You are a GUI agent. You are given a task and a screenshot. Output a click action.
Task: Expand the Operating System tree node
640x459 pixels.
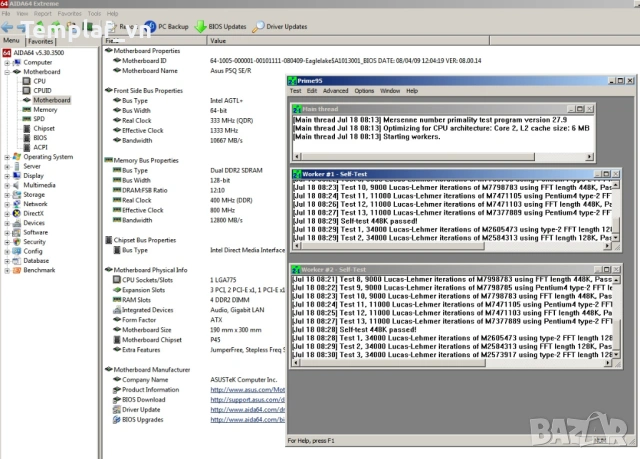pos(7,157)
